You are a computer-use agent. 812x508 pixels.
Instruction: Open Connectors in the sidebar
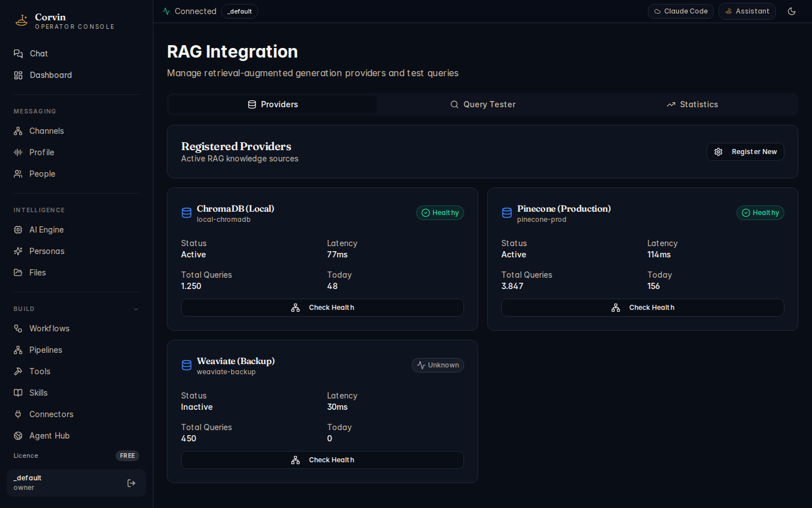point(76,414)
